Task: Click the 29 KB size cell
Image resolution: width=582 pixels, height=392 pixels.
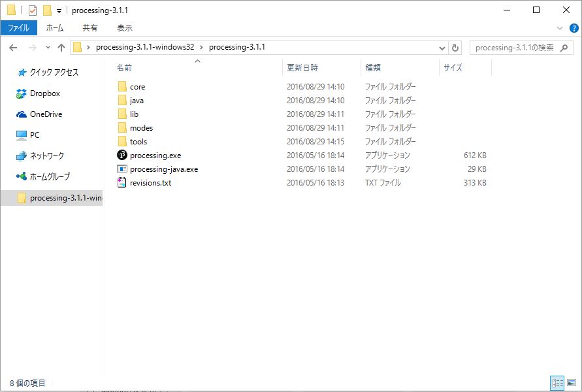Action: [x=477, y=169]
